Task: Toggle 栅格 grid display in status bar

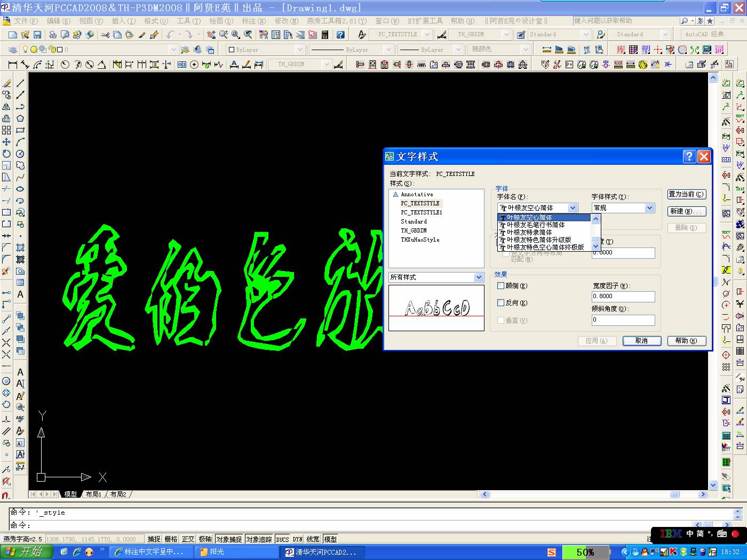Action: 171,539
